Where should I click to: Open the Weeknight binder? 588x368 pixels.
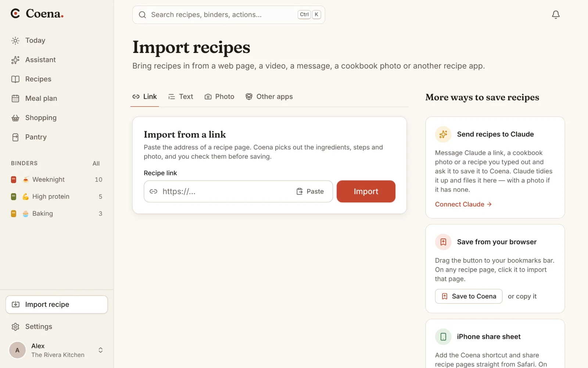click(57, 180)
